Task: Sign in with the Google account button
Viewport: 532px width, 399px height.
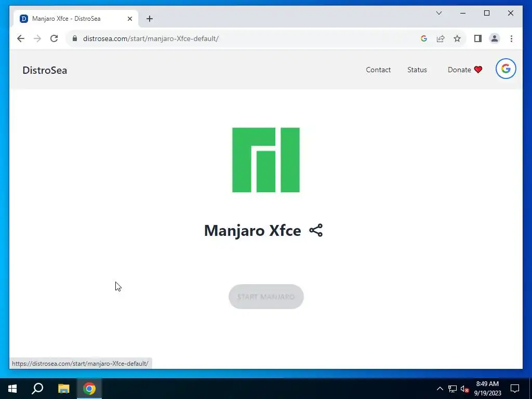Action: point(506,69)
